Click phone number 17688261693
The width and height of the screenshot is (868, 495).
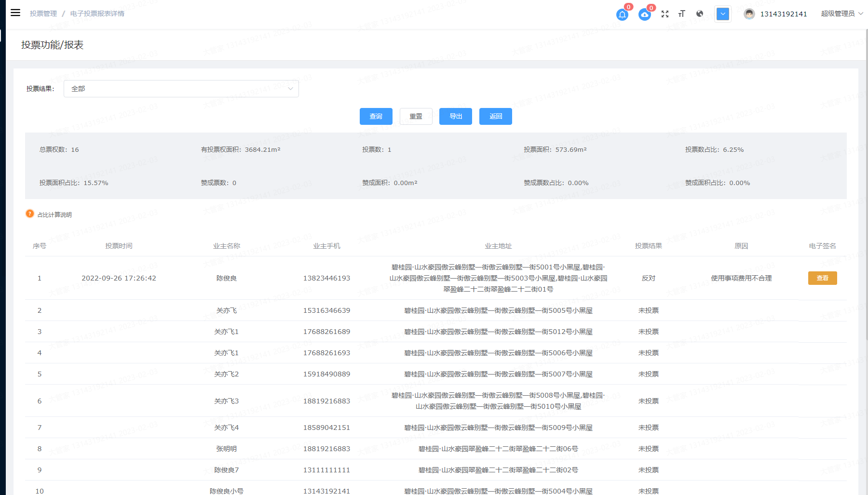[327, 353]
